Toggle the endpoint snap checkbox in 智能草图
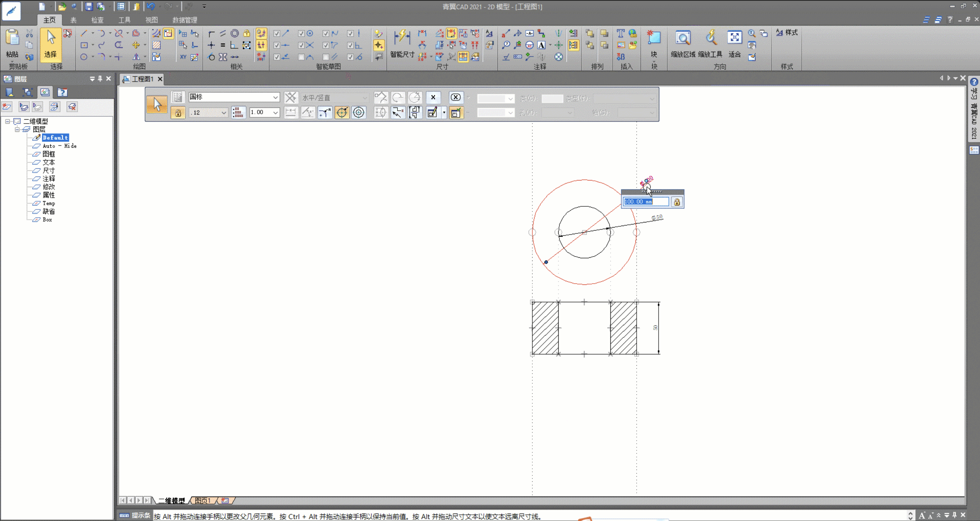Image resolution: width=980 pixels, height=521 pixels. 277,34
